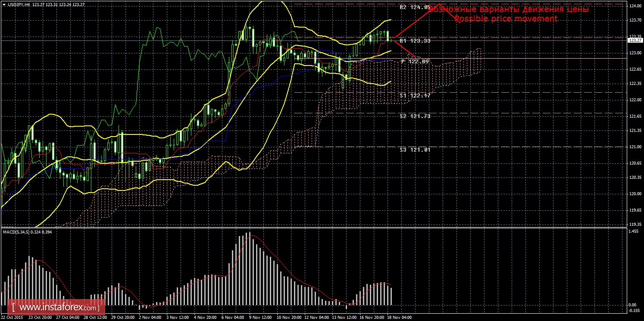Click the P 122.89 pivot label
The height and width of the screenshot is (321, 644).
415,62
